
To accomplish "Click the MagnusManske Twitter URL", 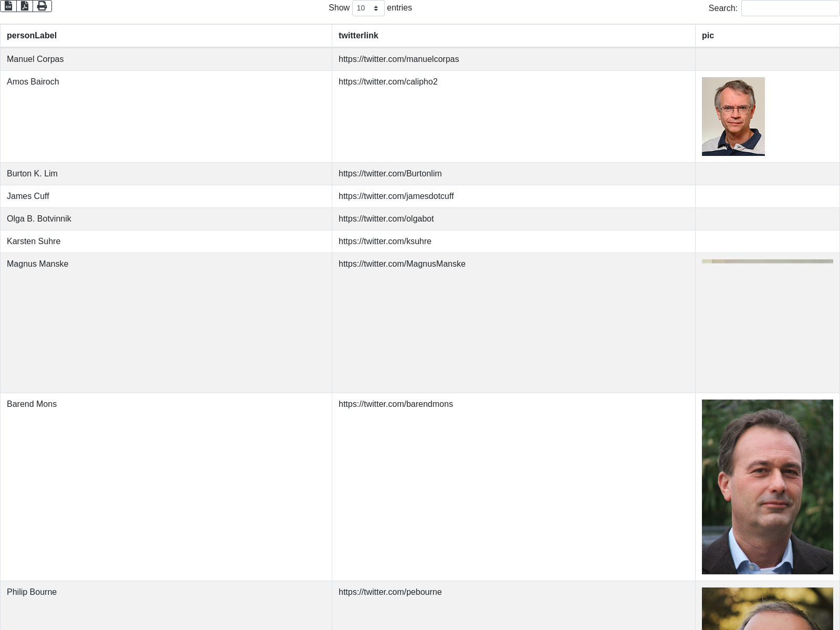I will pyautogui.click(x=402, y=264).
